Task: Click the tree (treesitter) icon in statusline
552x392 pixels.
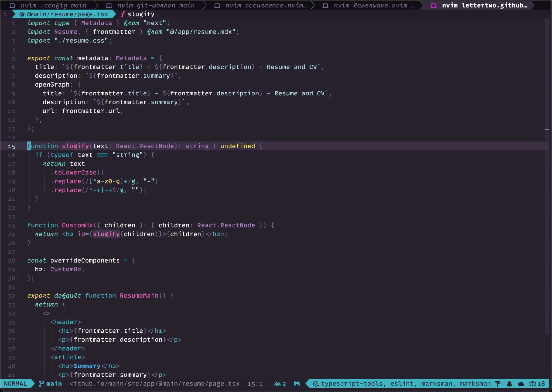Action: click(x=509, y=384)
